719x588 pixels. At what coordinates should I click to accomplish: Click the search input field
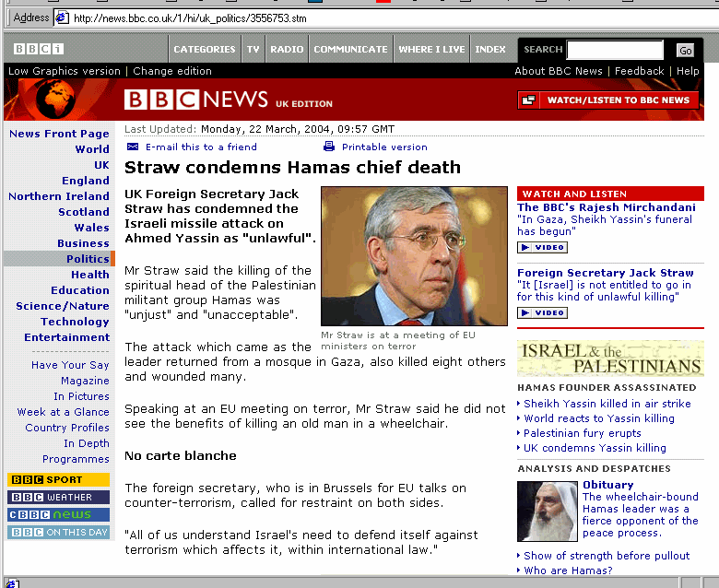[615, 50]
